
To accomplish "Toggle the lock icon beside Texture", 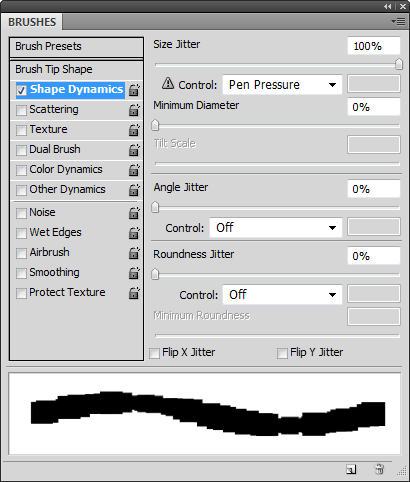I will tap(134, 130).
